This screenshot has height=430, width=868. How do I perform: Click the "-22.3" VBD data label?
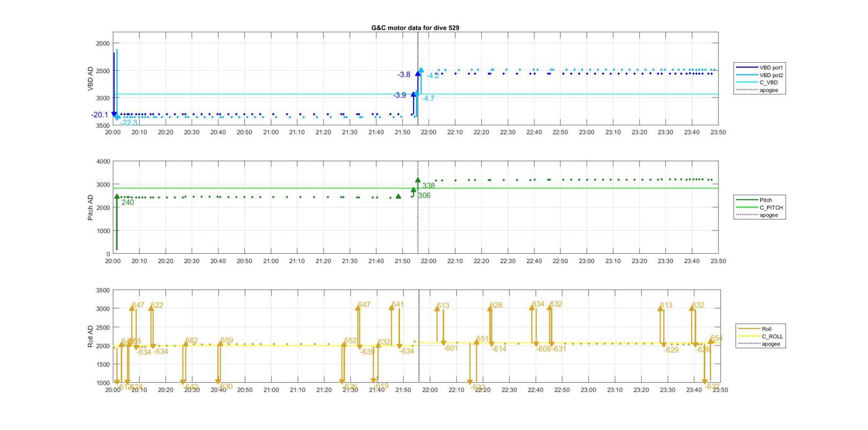coord(129,123)
